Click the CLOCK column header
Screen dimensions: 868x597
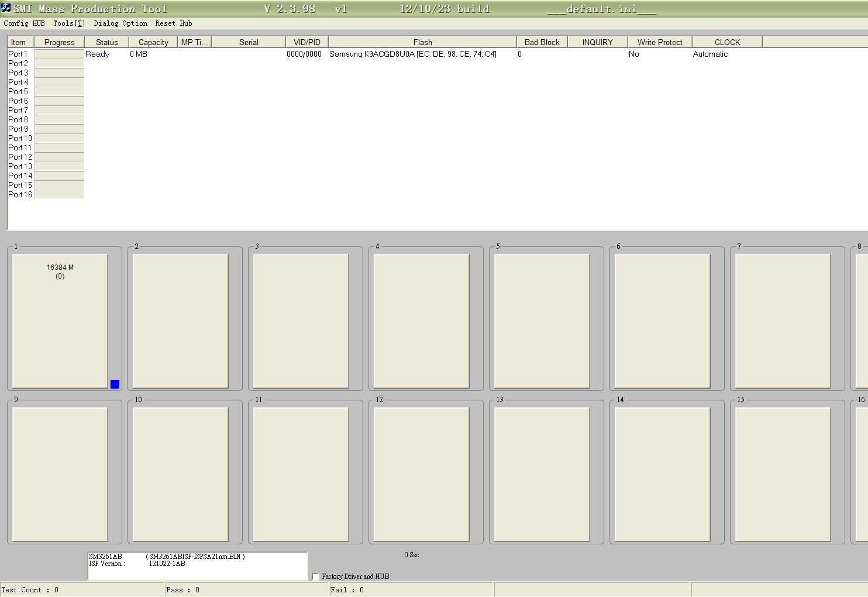[727, 42]
